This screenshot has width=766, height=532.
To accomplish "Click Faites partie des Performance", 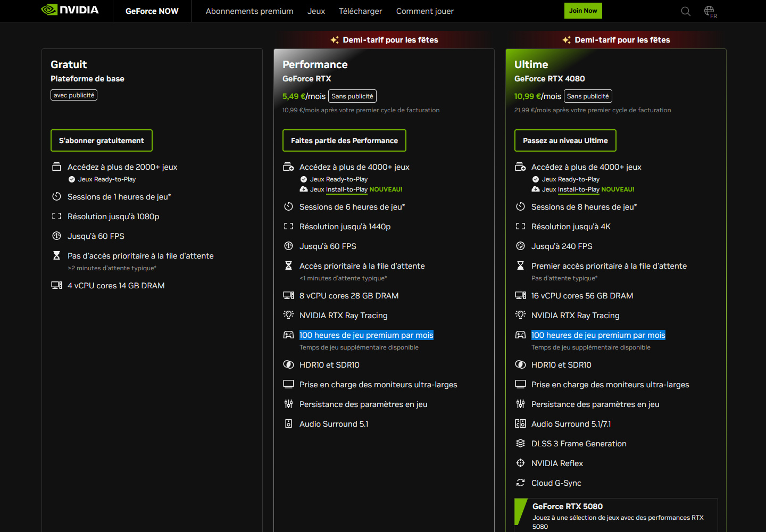I will coord(344,140).
